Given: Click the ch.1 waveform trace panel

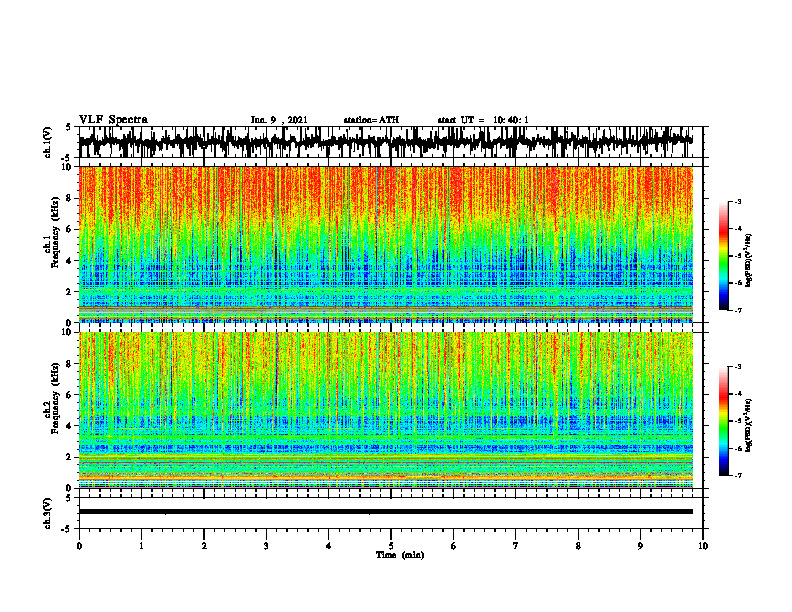Looking at the screenshot, I should click(390, 142).
